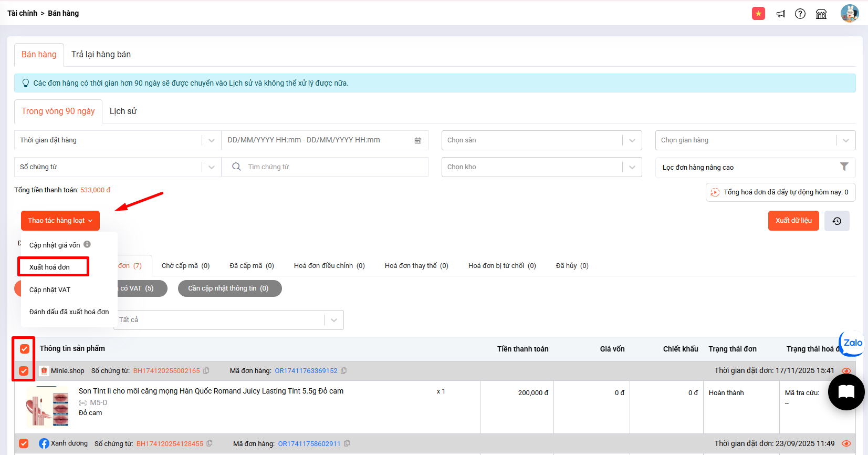This screenshot has width=868, height=455.
Task: Open order link OR17411763369152
Action: 306,371
